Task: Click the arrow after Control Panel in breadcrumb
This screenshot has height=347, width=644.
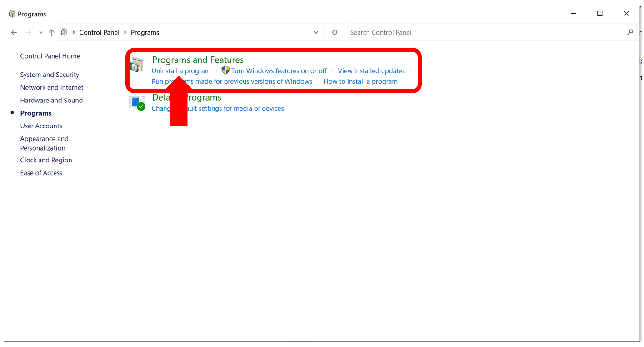Action: pos(126,32)
